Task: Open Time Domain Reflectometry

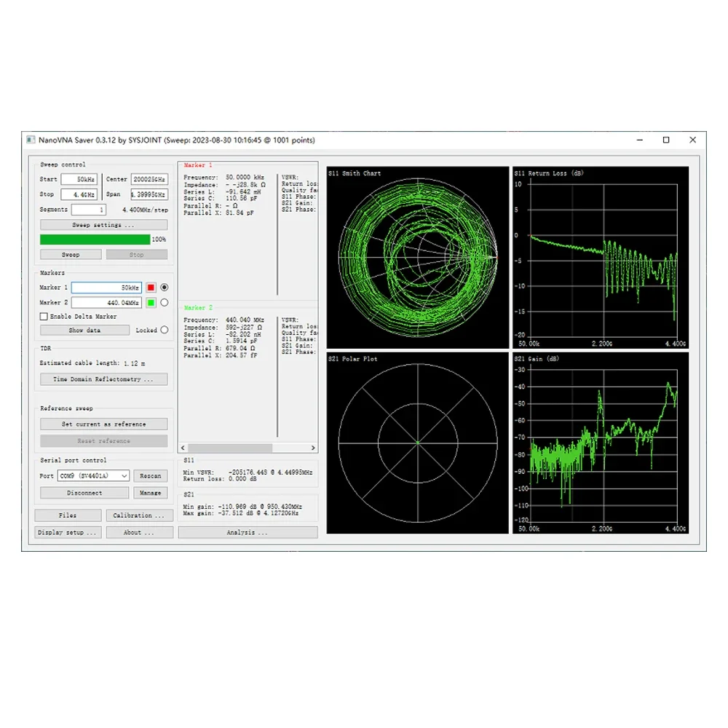Action: [x=103, y=379]
